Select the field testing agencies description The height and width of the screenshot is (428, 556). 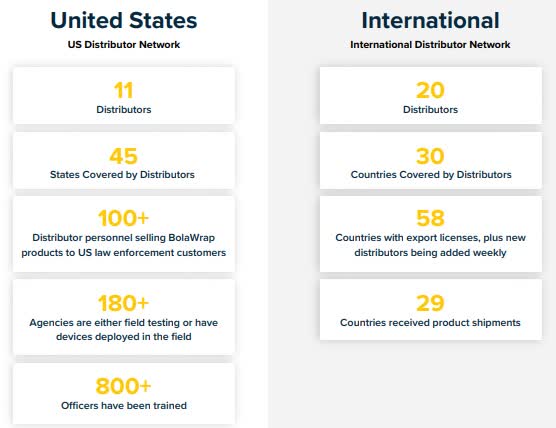point(124,329)
